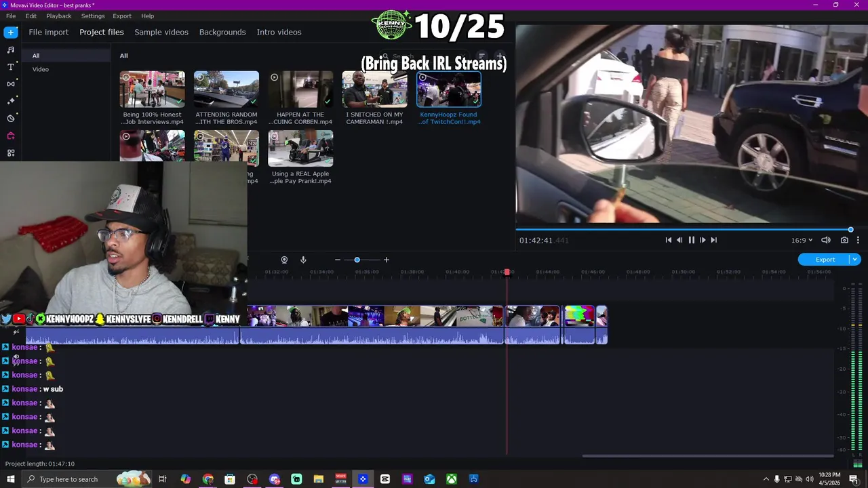
Task: Click the Project length: 01:47:10 status text
Action: (40, 464)
